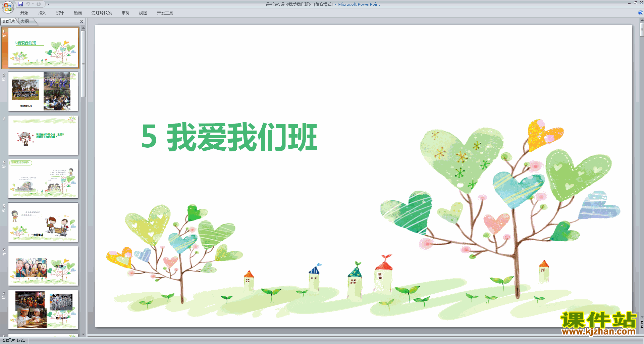The image size is (644, 344).
Task: Save the presentation using the floppy icon
Action: click(x=20, y=4)
